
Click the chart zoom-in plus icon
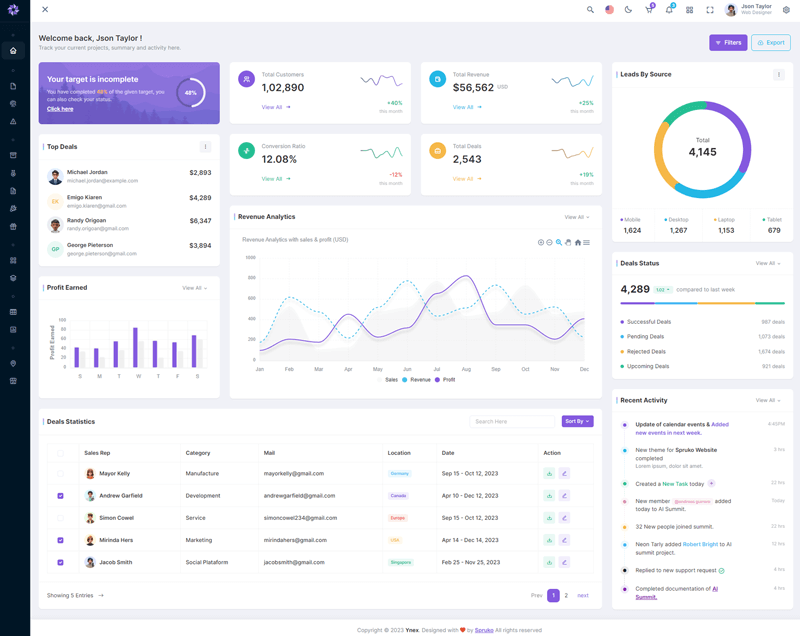(541, 242)
